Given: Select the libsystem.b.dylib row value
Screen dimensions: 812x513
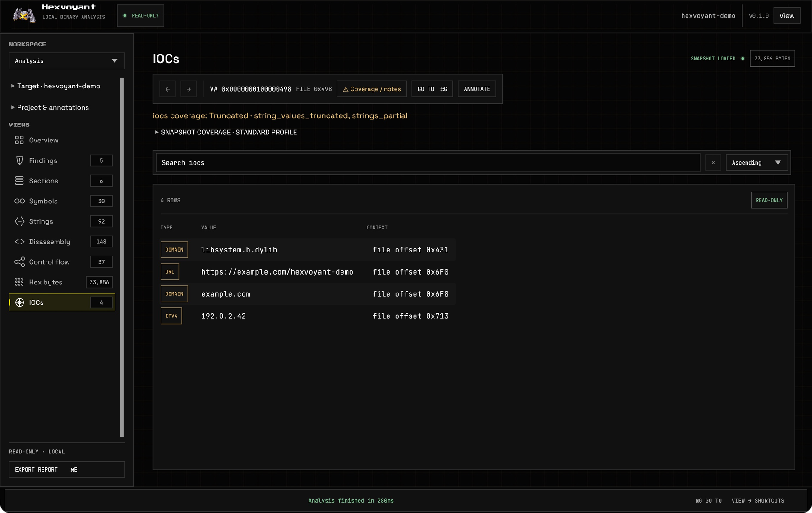Looking at the screenshot, I should click(239, 250).
